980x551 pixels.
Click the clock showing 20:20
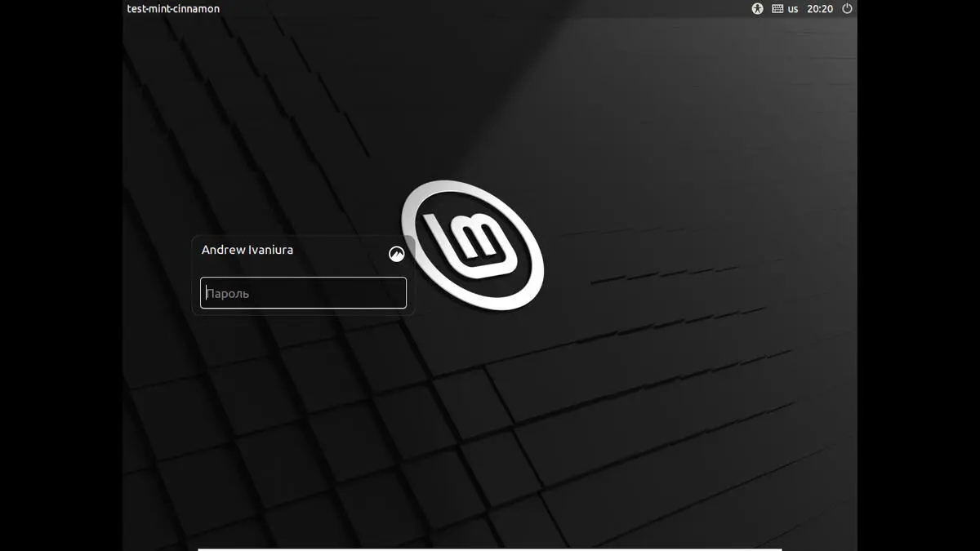tap(820, 9)
